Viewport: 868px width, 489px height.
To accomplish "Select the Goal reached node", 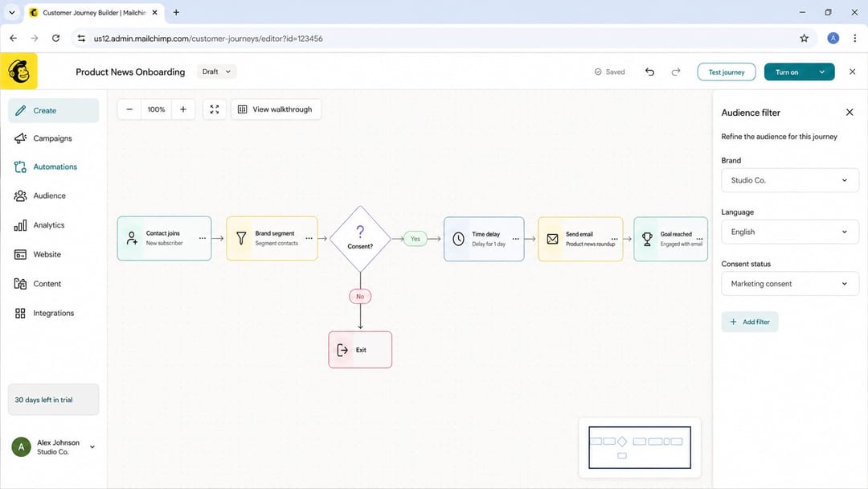I will point(670,239).
